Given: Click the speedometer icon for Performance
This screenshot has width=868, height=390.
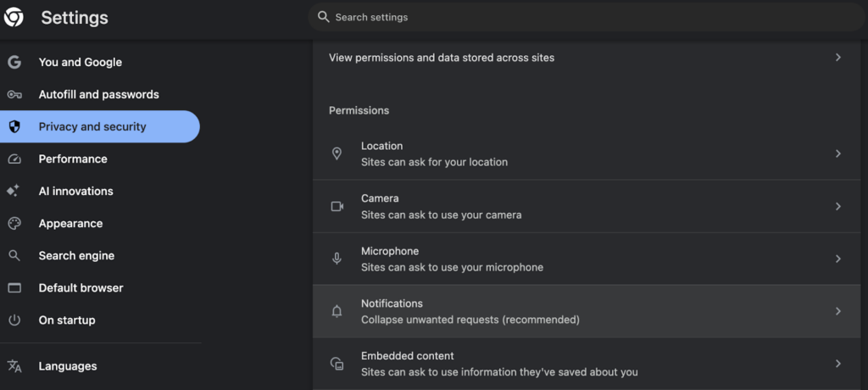Looking at the screenshot, I should (14, 159).
